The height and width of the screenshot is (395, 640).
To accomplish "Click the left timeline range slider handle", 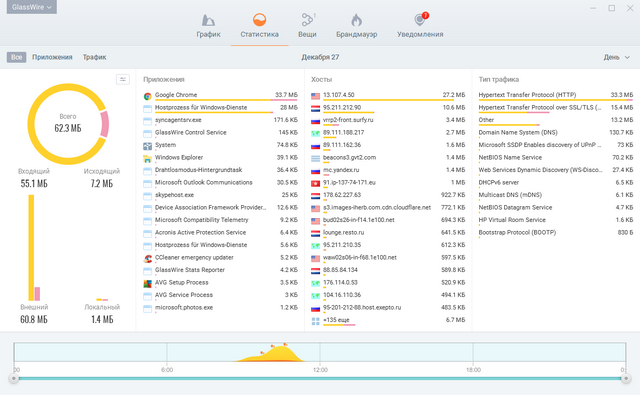I will pyautogui.click(x=14, y=378).
